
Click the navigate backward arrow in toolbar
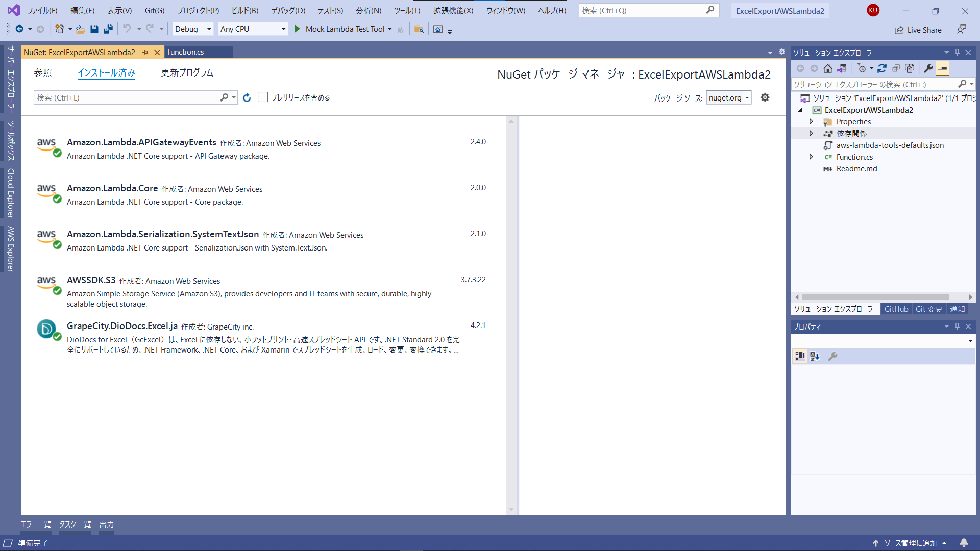click(x=19, y=29)
